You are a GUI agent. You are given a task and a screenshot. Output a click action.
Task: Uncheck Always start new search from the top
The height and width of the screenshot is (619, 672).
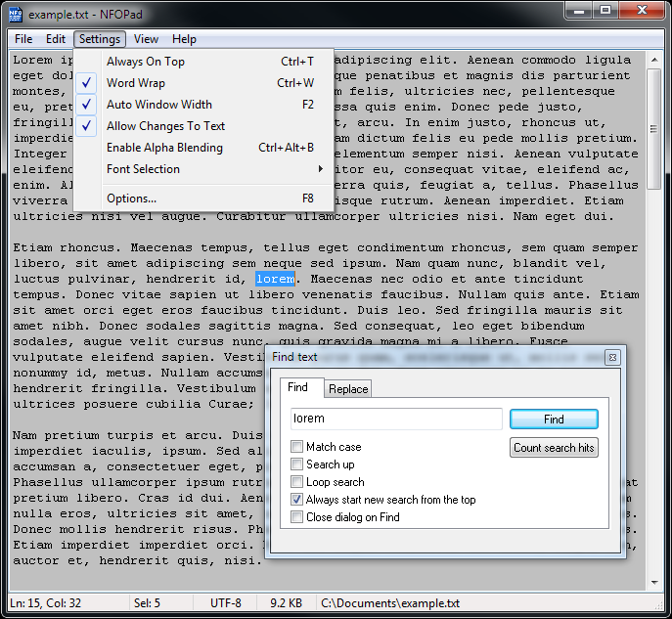[297, 500]
